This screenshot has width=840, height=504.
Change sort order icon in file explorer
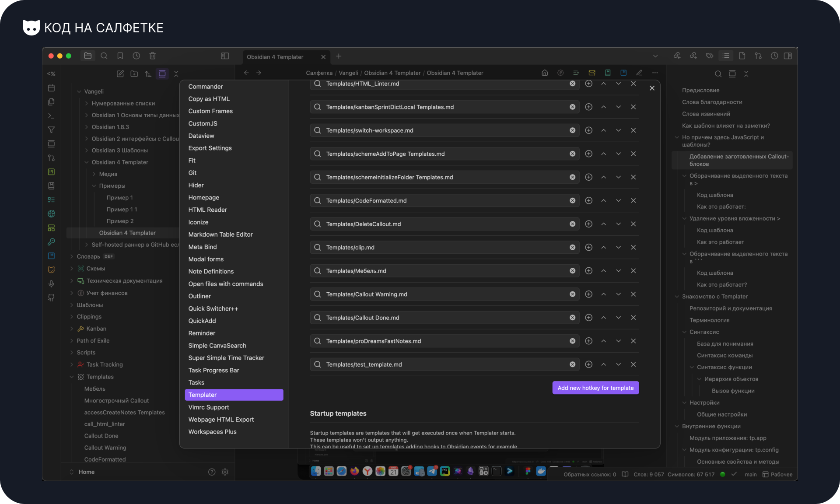point(148,74)
